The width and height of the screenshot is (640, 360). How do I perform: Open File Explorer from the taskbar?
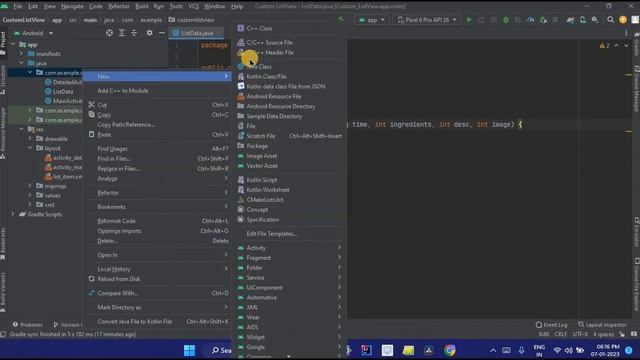[408, 350]
